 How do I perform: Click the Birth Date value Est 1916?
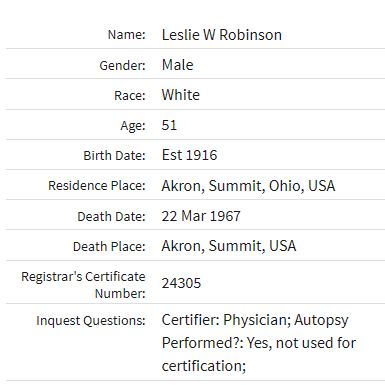click(189, 155)
